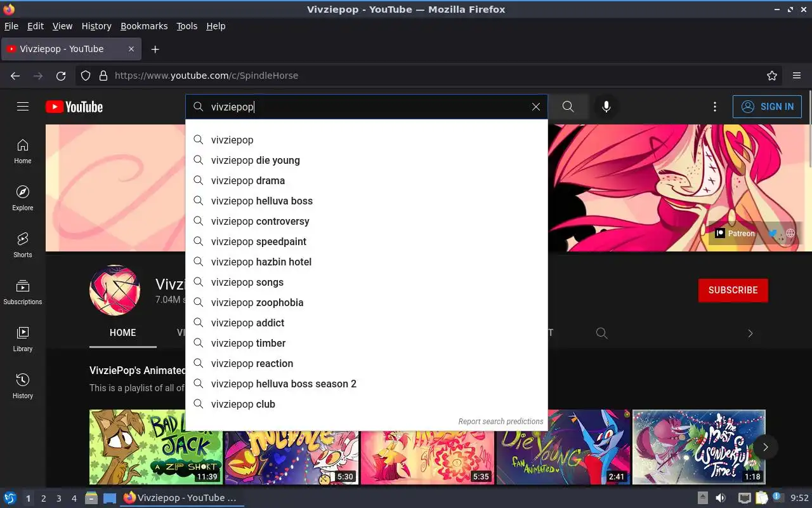812x508 pixels.
Task: Open History in the sidebar
Action: pyautogui.click(x=23, y=386)
